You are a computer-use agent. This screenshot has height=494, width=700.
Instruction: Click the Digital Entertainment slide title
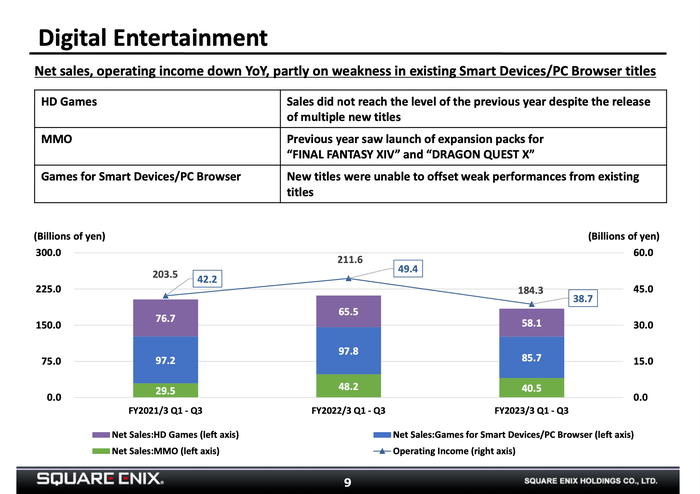[153, 37]
